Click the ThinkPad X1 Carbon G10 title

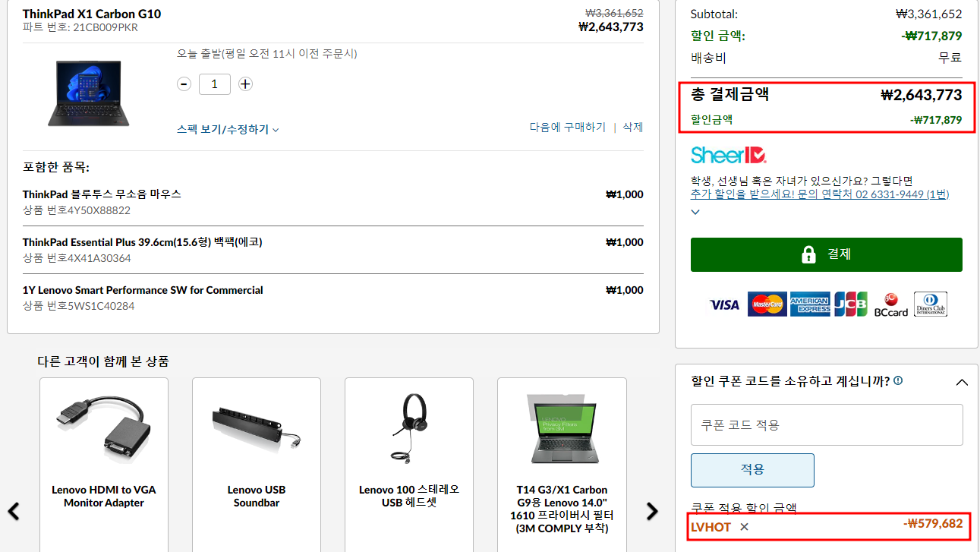92,14
